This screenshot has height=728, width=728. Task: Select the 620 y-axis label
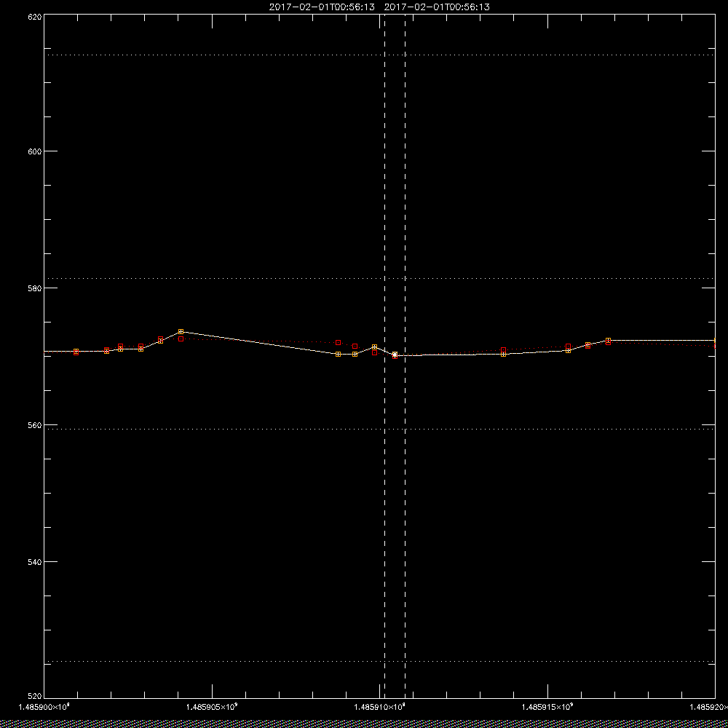coord(35,16)
